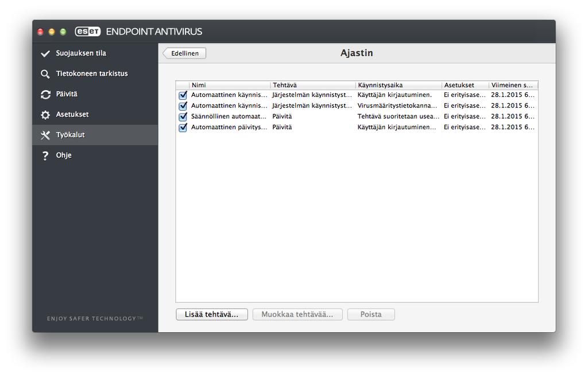Click Viimeinen s... column header

(513, 85)
